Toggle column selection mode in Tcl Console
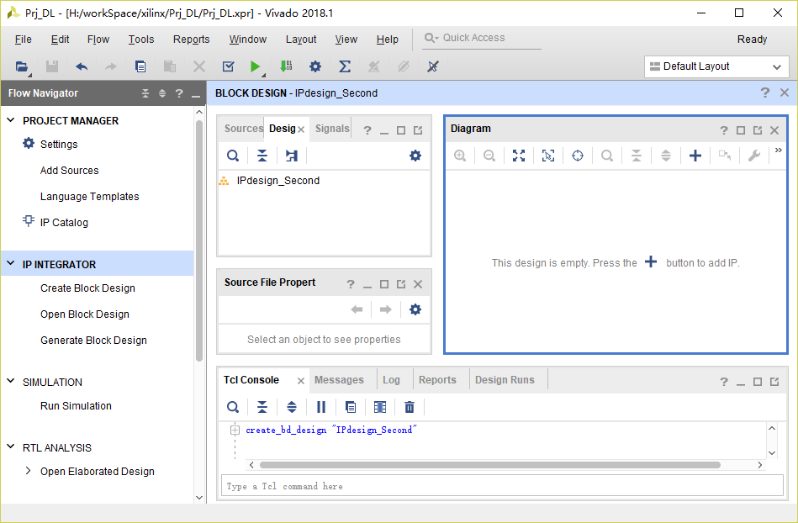Screen dimensions: 798x523 (380, 407)
